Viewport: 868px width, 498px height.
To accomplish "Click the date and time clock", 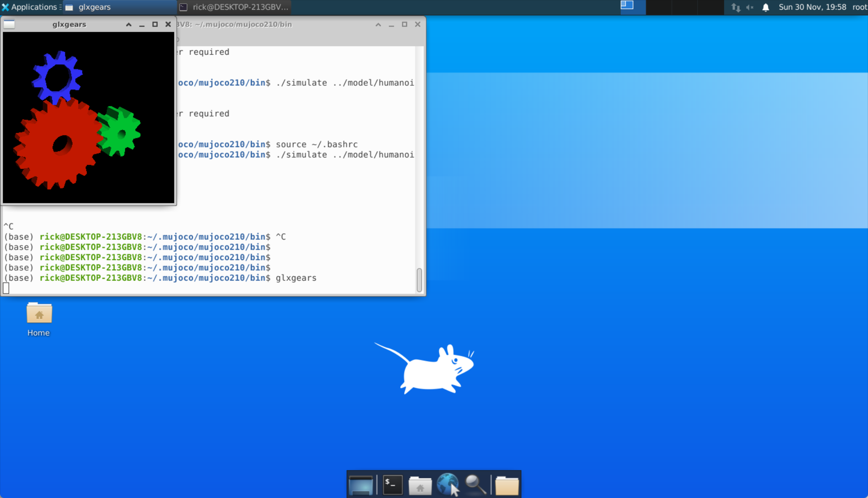I will (812, 7).
